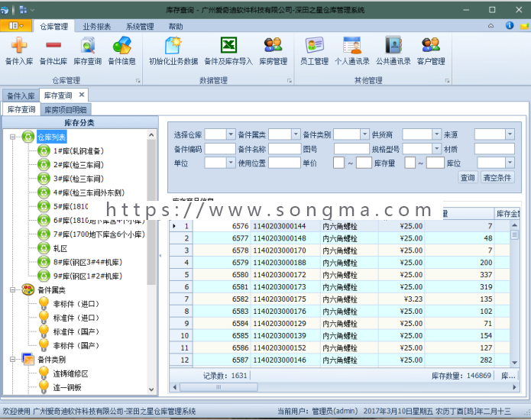This screenshot has width=531, height=420.
Task: Open 库房管理 from ribbon
Action: pyautogui.click(x=274, y=50)
